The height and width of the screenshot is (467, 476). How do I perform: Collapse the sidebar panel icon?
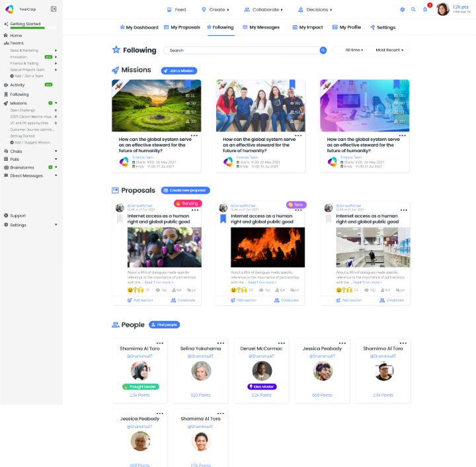54,9
